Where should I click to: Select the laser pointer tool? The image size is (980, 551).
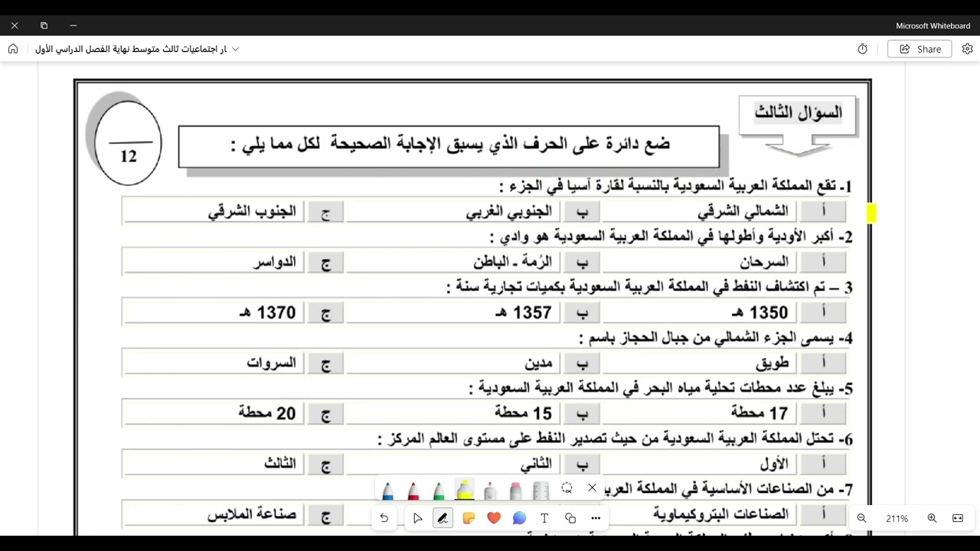[490, 490]
